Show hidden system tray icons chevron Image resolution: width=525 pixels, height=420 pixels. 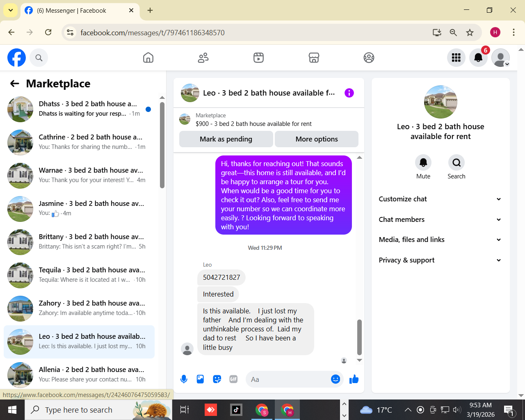click(x=408, y=410)
